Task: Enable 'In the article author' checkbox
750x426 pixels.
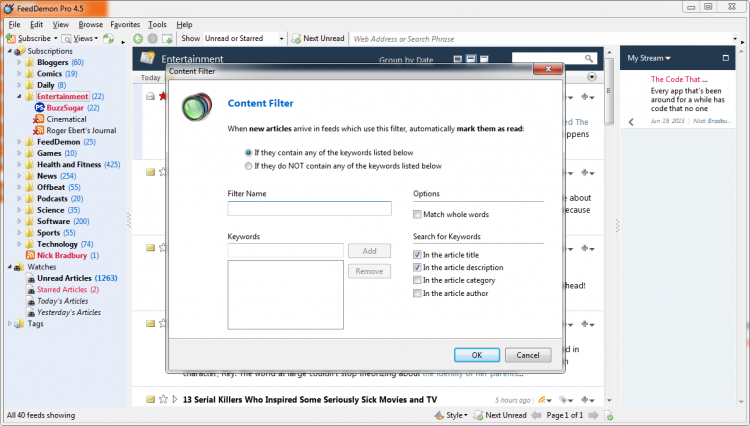Action: click(x=417, y=293)
